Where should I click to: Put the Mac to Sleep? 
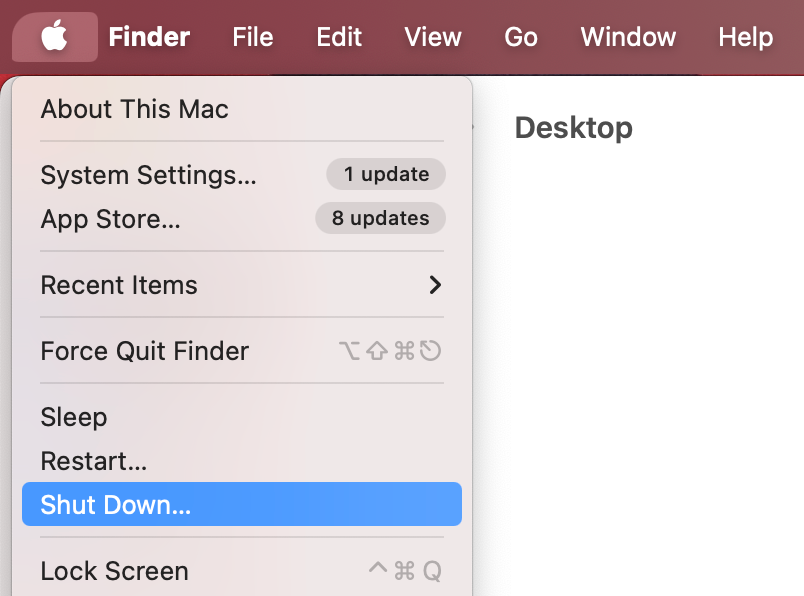point(73,417)
